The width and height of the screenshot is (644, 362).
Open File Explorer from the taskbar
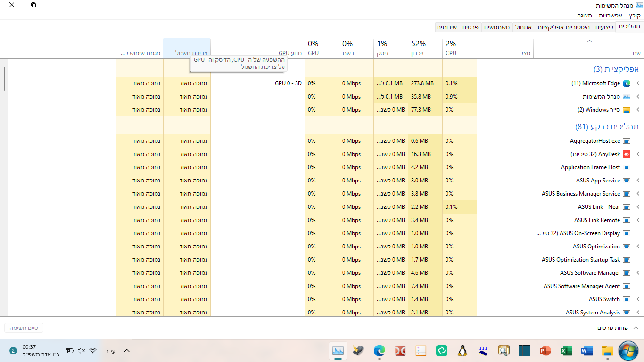608,351
